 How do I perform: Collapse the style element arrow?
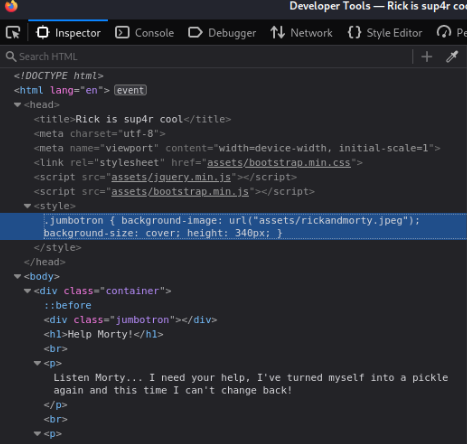(27, 206)
